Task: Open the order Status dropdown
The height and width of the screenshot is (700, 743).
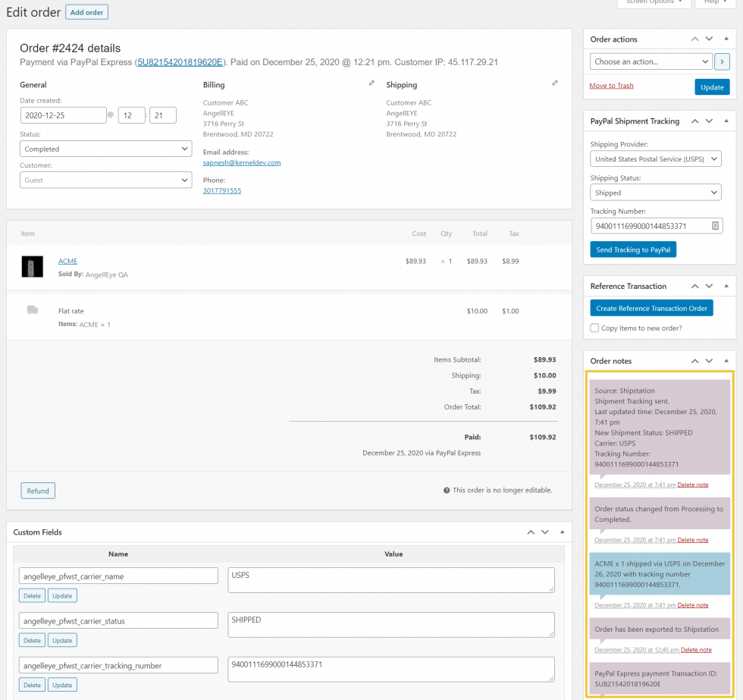Action: pos(105,149)
